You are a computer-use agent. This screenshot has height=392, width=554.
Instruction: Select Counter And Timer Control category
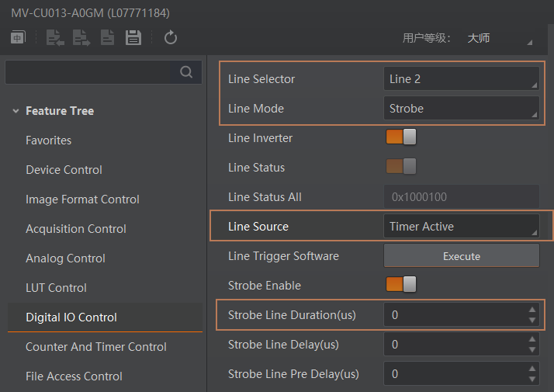tap(96, 347)
